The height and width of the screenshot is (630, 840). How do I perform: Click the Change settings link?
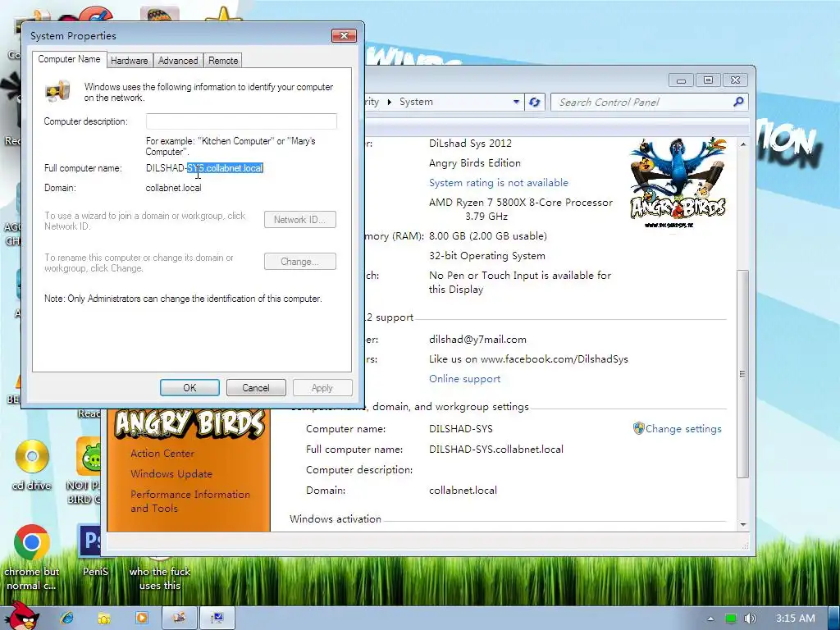(x=683, y=428)
